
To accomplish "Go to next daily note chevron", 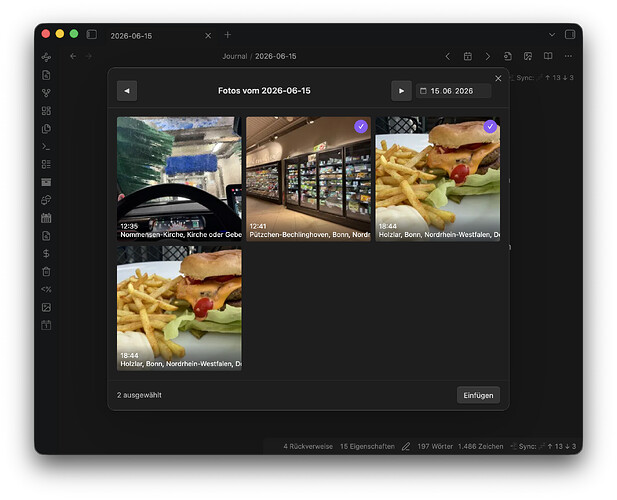I will pyautogui.click(x=488, y=56).
